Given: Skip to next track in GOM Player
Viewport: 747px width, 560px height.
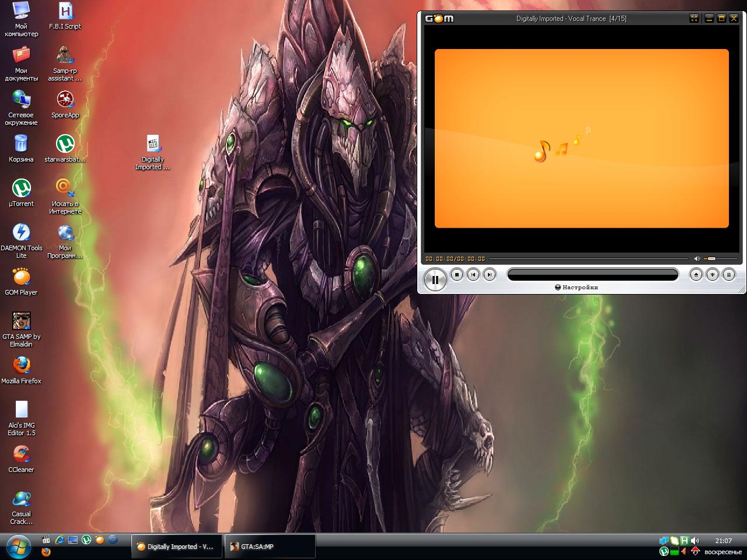Looking at the screenshot, I should tap(490, 274).
